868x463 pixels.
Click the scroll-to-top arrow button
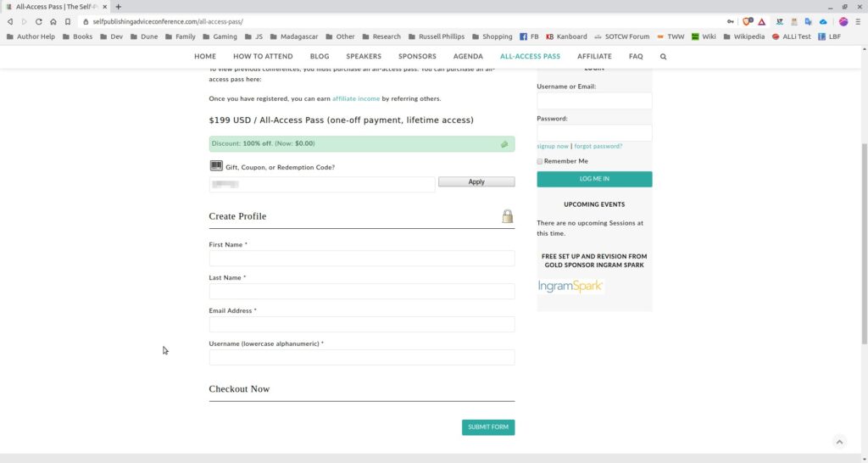(839, 442)
